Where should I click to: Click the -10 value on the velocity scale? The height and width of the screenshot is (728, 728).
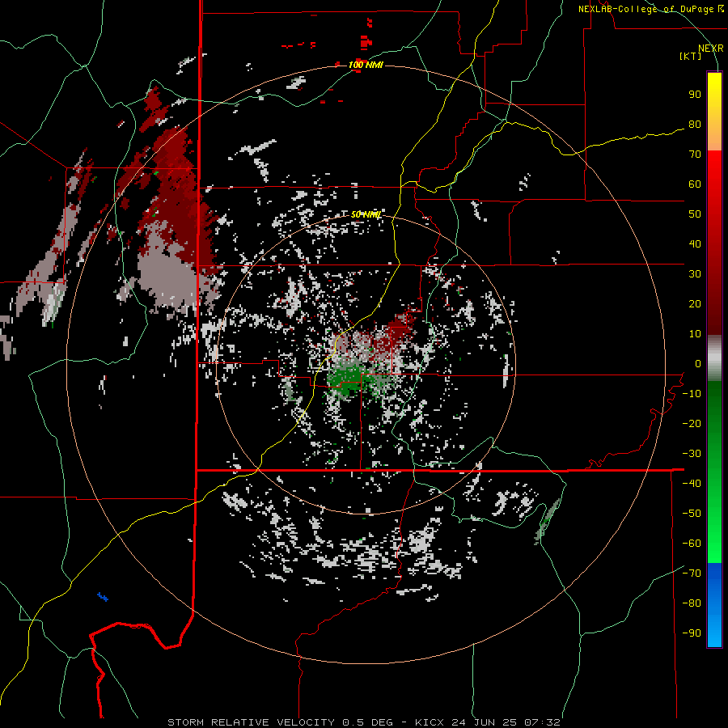pyautogui.click(x=692, y=394)
